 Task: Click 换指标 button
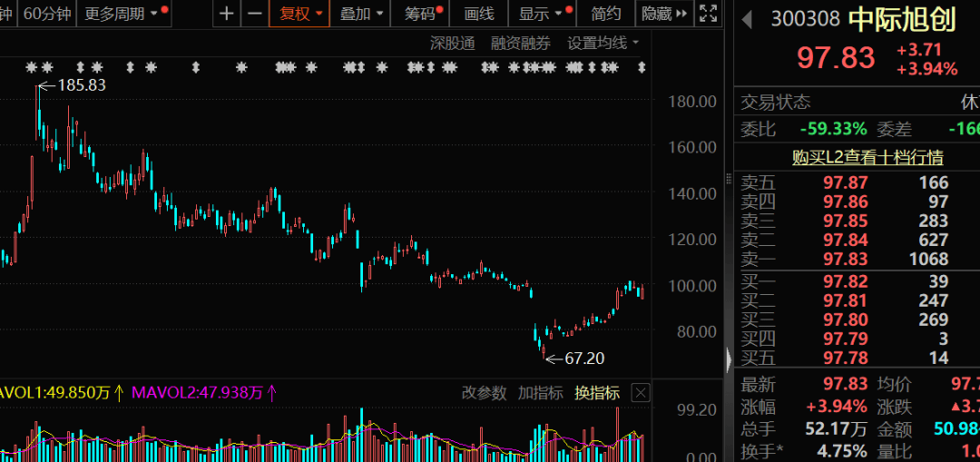597,393
